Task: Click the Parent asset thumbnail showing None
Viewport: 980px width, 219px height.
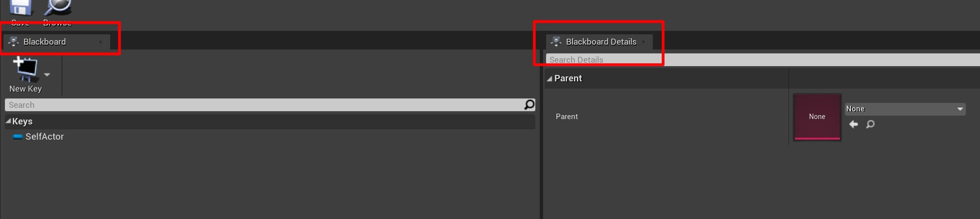Action: [x=817, y=117]
